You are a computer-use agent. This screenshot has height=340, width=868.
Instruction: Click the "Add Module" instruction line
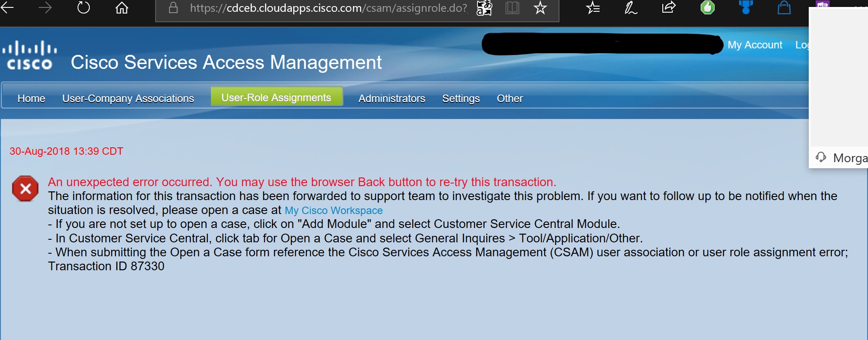(x=334, y=224)
